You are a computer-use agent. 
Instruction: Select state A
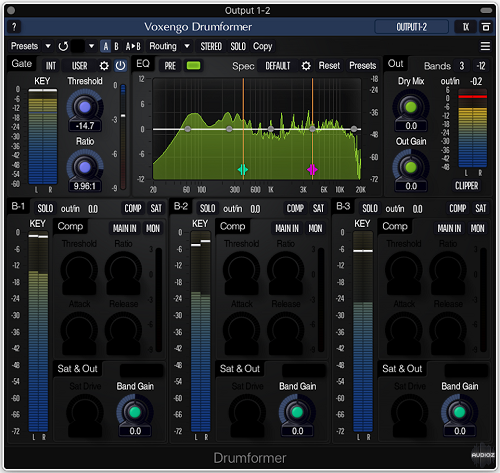coord(106,46)
